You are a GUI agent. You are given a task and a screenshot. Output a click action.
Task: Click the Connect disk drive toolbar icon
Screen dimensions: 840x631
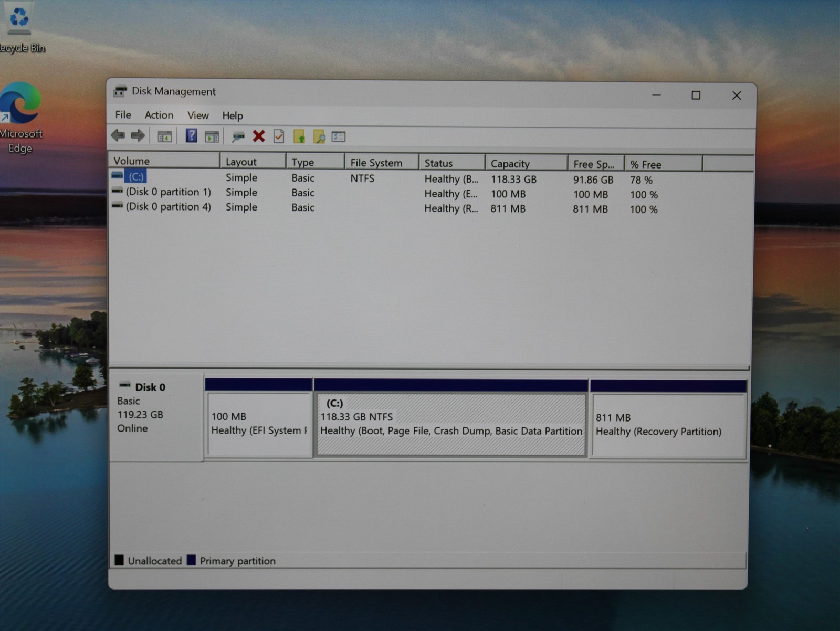point(238,137)
